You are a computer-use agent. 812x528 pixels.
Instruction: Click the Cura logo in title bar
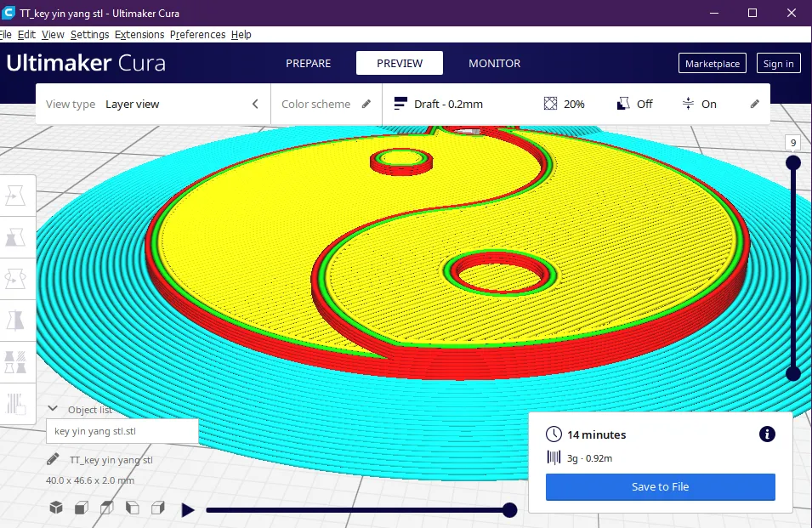coord(9,13)
